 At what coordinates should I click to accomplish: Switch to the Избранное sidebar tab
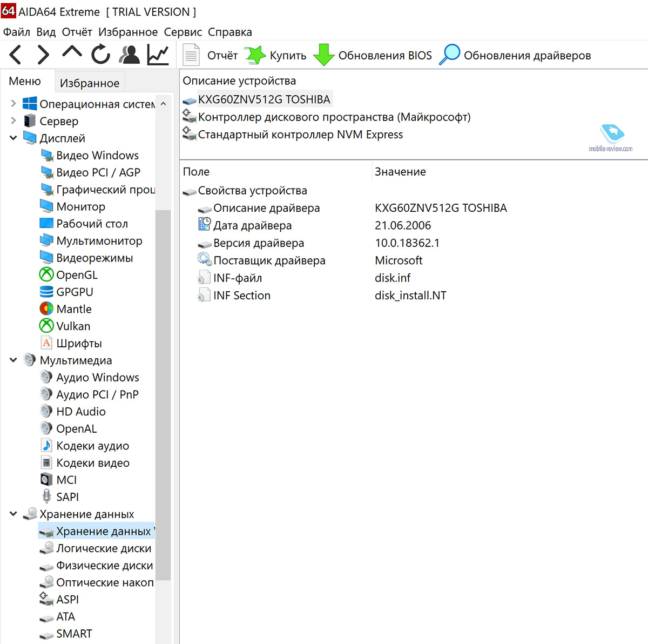[x=90, y=83]
